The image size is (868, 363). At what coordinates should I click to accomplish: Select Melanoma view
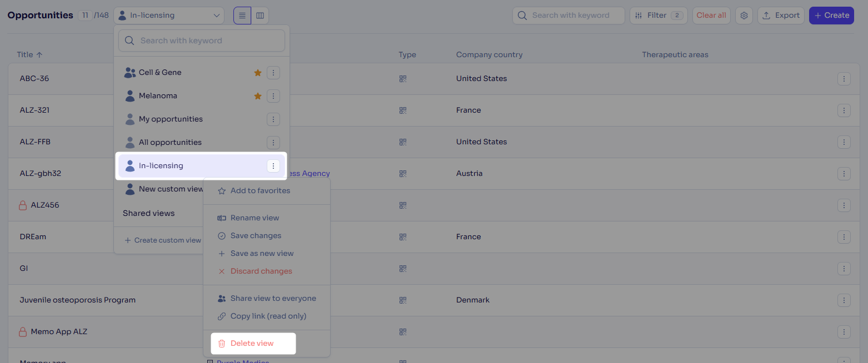(x=158, y=96)
